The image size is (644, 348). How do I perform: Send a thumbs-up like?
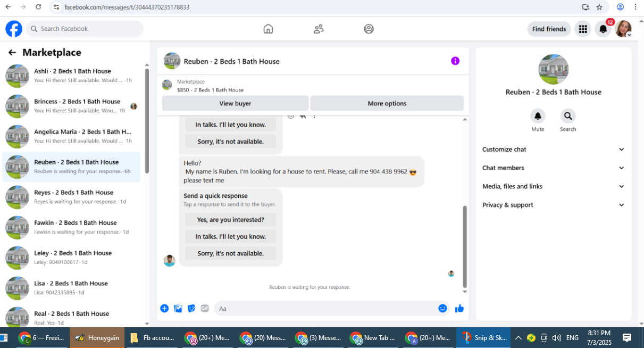click(x=459, y=308)
